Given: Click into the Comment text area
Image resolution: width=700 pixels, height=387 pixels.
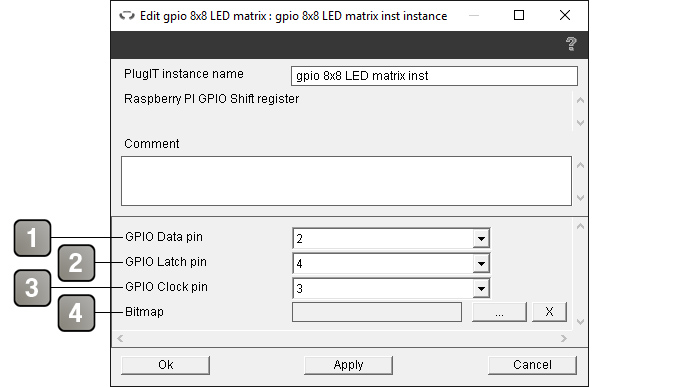Looking at the screenshot, I should tap(346, 181).
